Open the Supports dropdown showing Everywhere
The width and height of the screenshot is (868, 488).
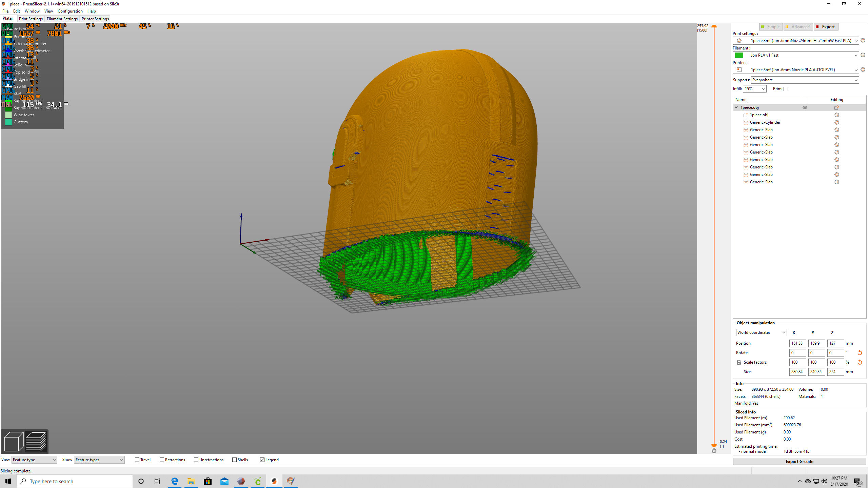click(x=805, y=80)
